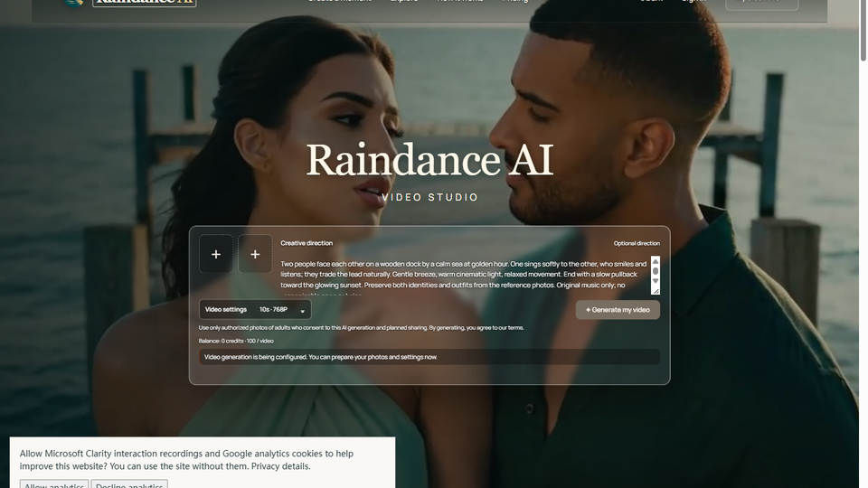This screenshot has height=488, width=868.
Task: Open the Video settings 10s · 768P dropdown
Action: pyautogui.click(x=255, y=310)
